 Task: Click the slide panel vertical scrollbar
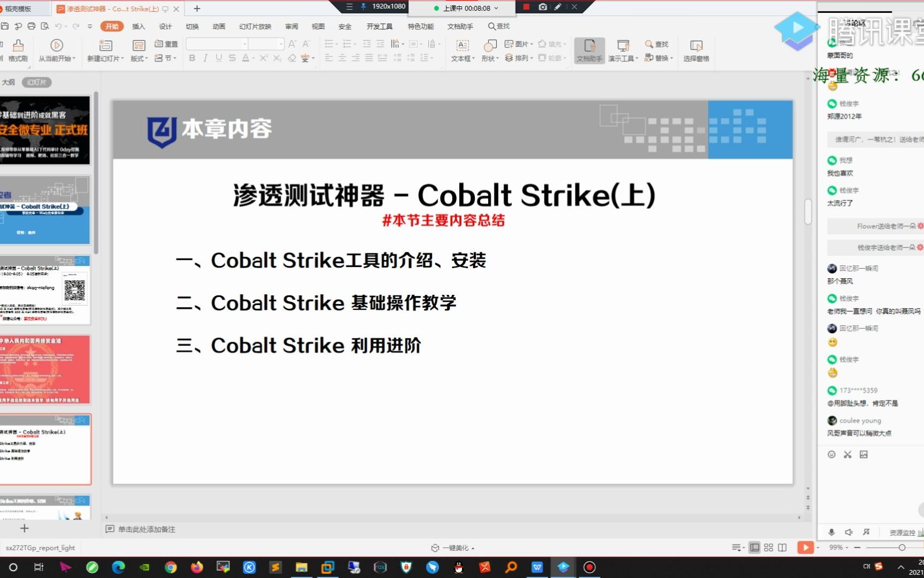coord(96,172)
